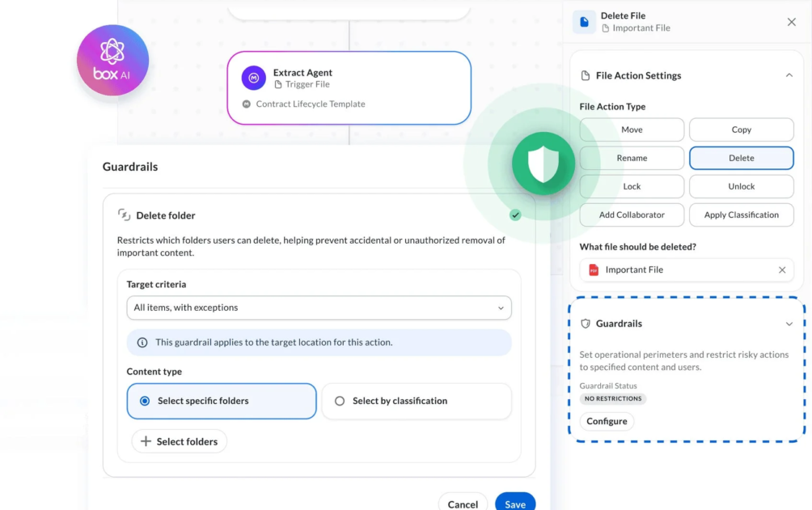Open the Target criteria dropdown
Viewport: 812px width, 510px height.
coord(319,308)
